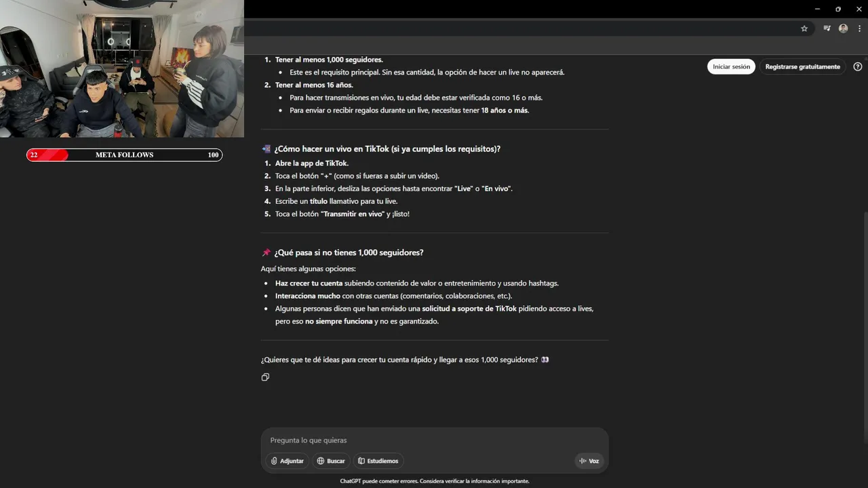The image size is (868, 488).
Task: Copy the response using the copy icon
Action: 265,377
